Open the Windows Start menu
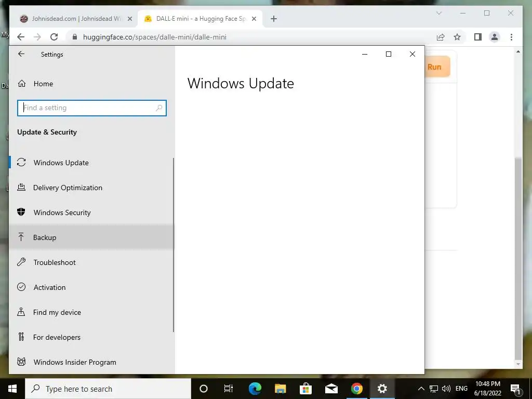 point(12,389)
